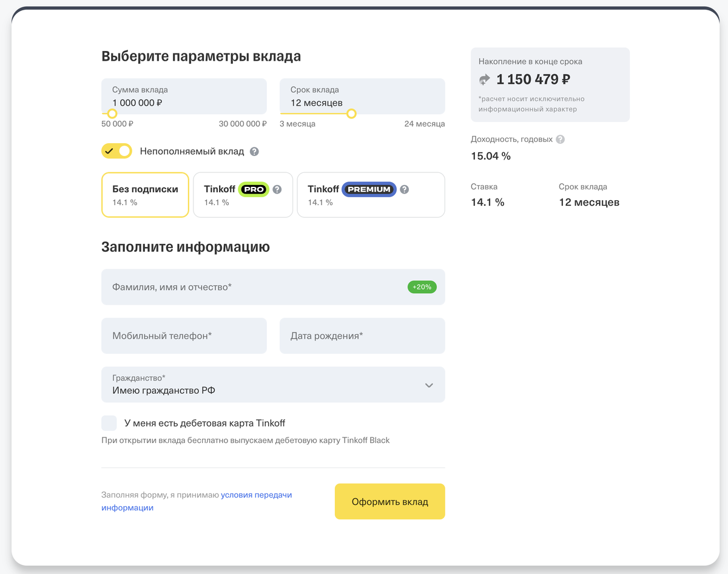Image resolution: width=728 pixels, height=574 pixels.
Task: Click the Оформить вклад button
Action: (390, 502)
